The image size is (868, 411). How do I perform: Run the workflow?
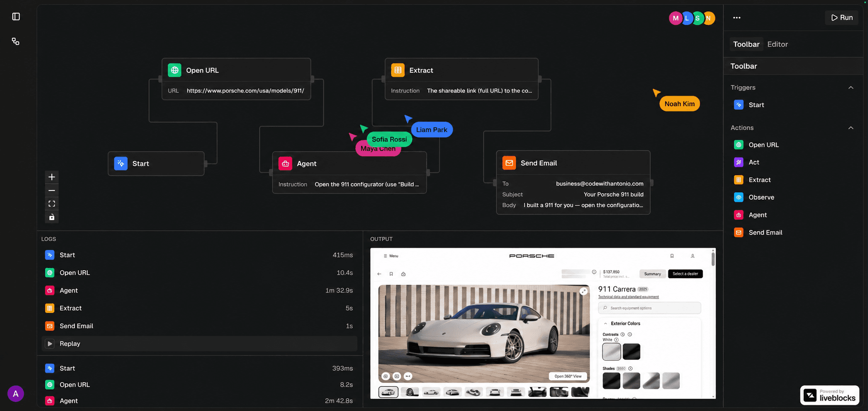[x=842, y=18]
